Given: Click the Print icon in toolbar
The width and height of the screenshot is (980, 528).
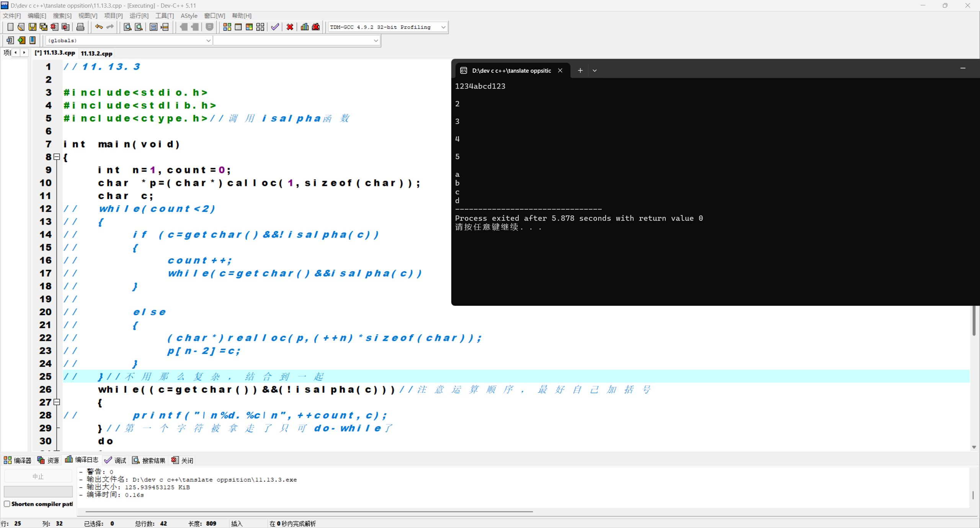Looking at the screenshot, I should click(80, 27).
